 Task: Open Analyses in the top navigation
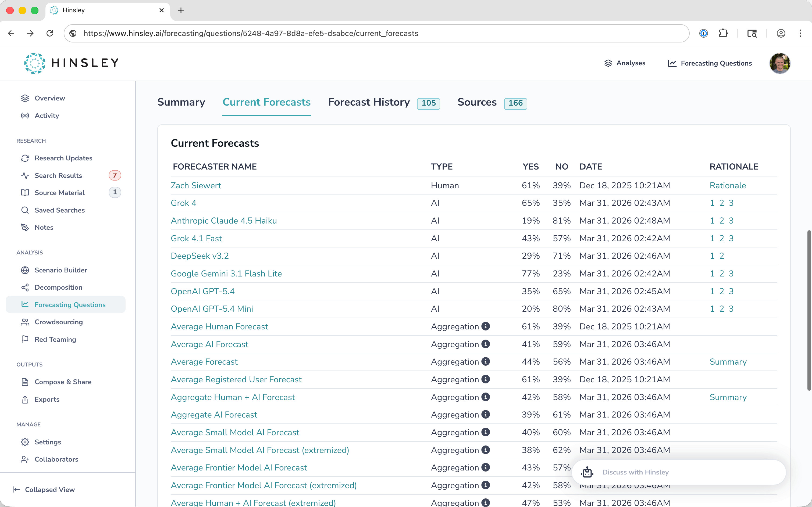[x=625, y=63]
